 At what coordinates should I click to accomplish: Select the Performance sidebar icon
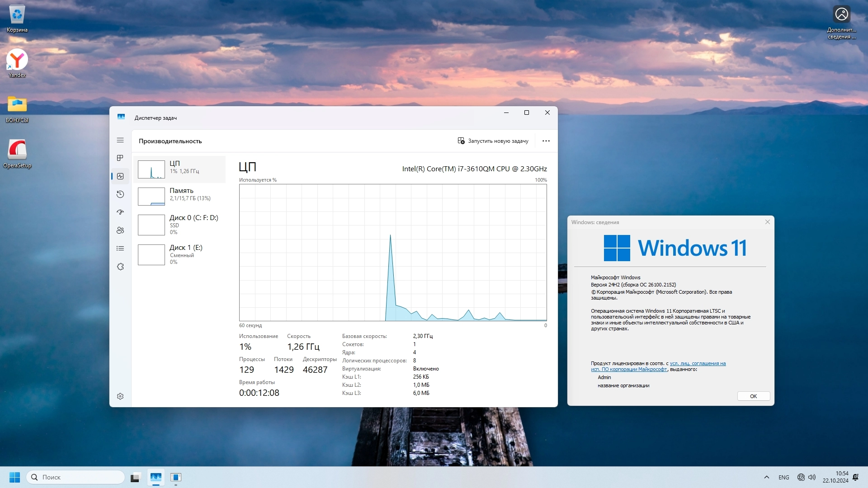[120, 176]
